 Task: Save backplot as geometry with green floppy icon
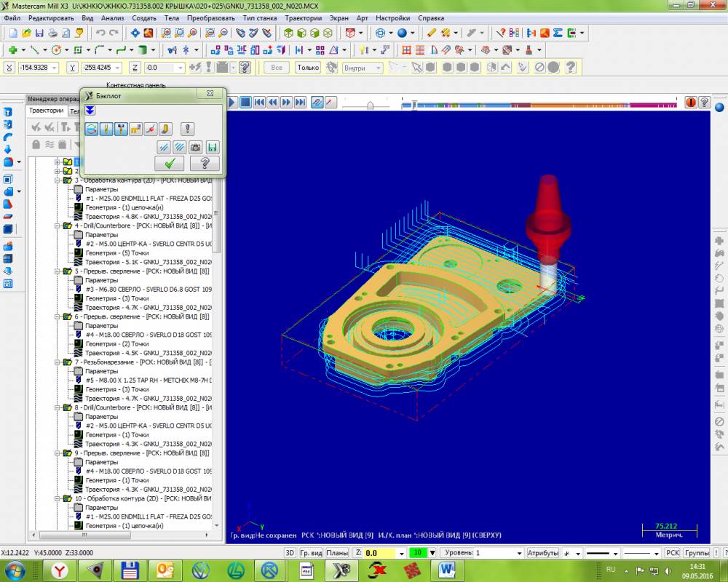pos(212,148)
